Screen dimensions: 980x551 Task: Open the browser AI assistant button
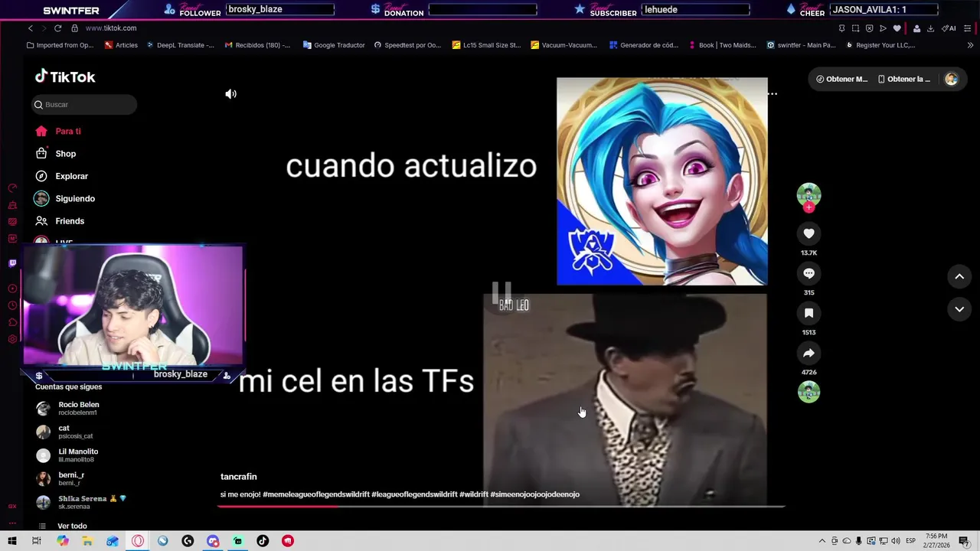[949, 28]
